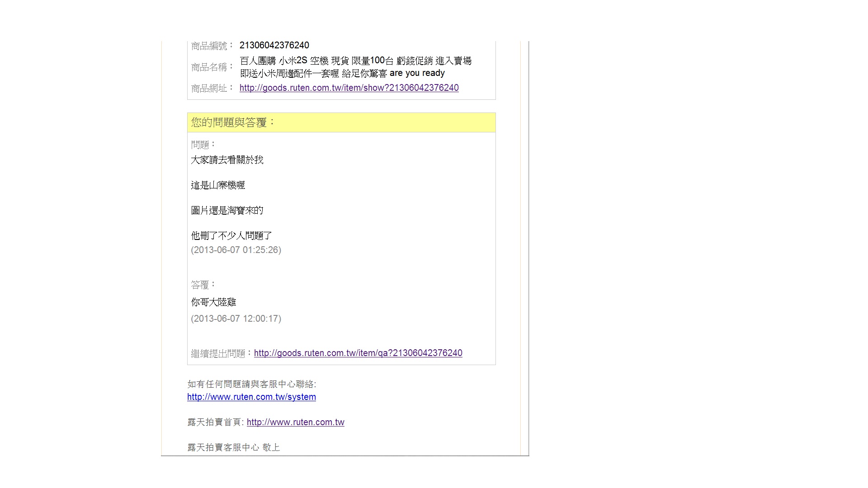Click the 商品名稱 label
The image size is (868, 488).
point(212,67)
